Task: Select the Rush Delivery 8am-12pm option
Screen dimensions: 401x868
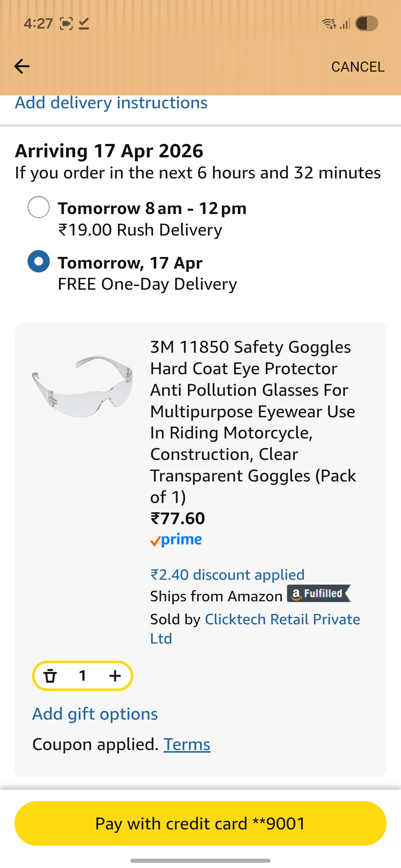Action: pyautogui.click(x=39, y=207)
